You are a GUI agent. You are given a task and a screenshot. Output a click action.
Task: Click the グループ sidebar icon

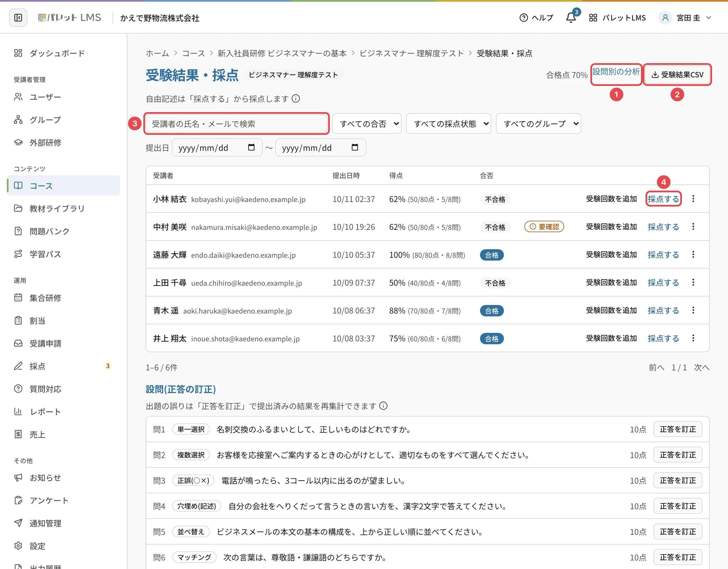point(18,120)
